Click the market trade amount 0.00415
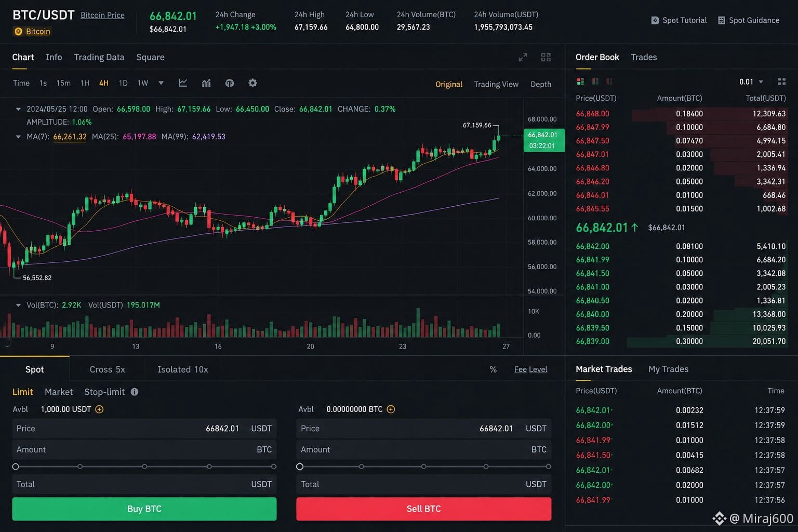This screenshot has height=532, width=798. [x=689, y=455]
